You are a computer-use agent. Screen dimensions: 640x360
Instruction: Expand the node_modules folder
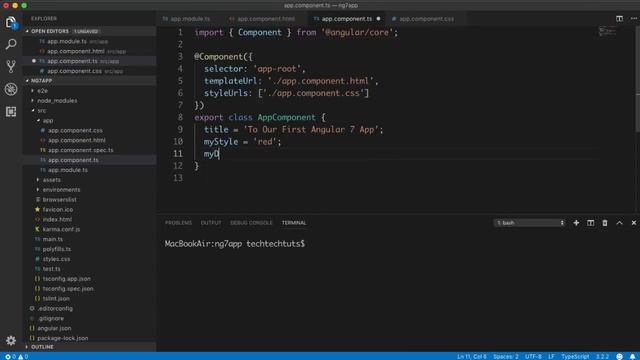pyautogui.click(x=57, y=100)
